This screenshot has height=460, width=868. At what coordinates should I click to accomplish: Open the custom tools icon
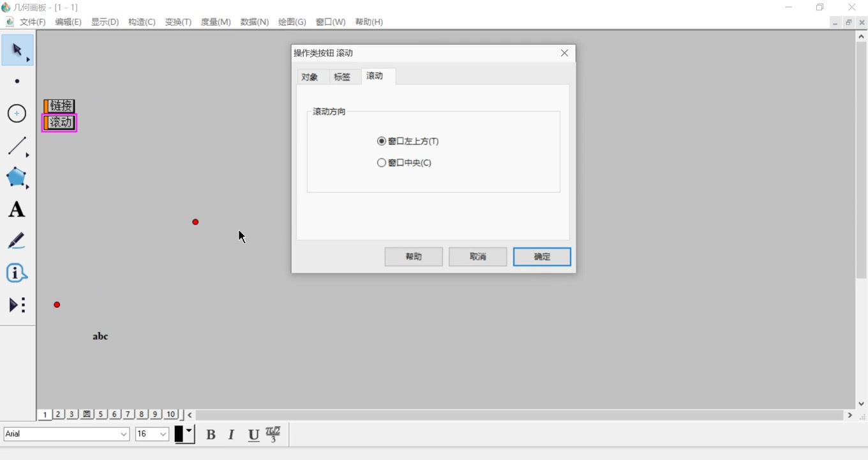coord(16,305)
